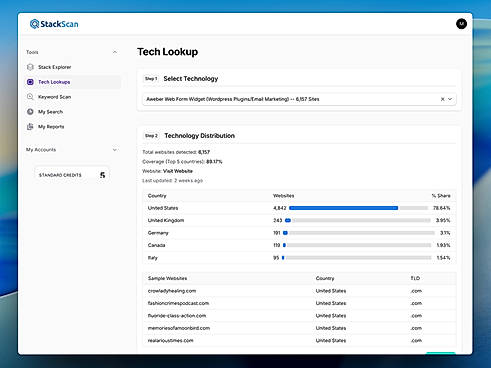
Task: Open the user avatar menu
Action: 461,24
